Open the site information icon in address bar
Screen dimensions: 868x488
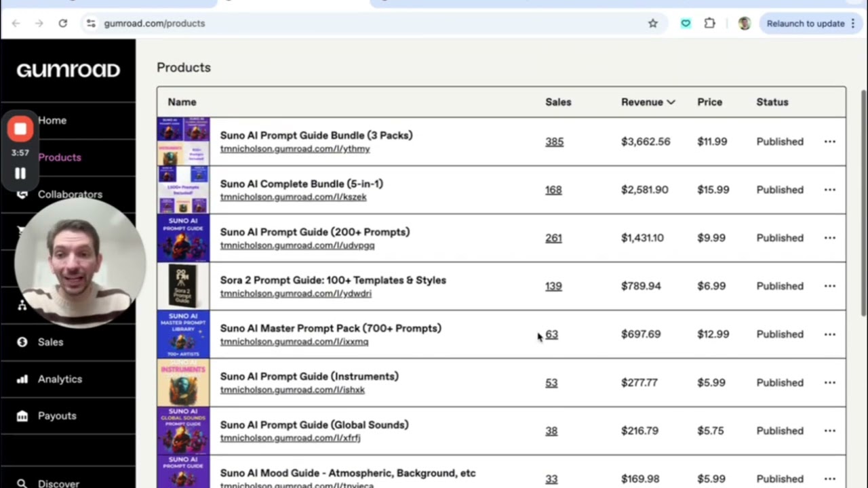click(x=91, y=23)
